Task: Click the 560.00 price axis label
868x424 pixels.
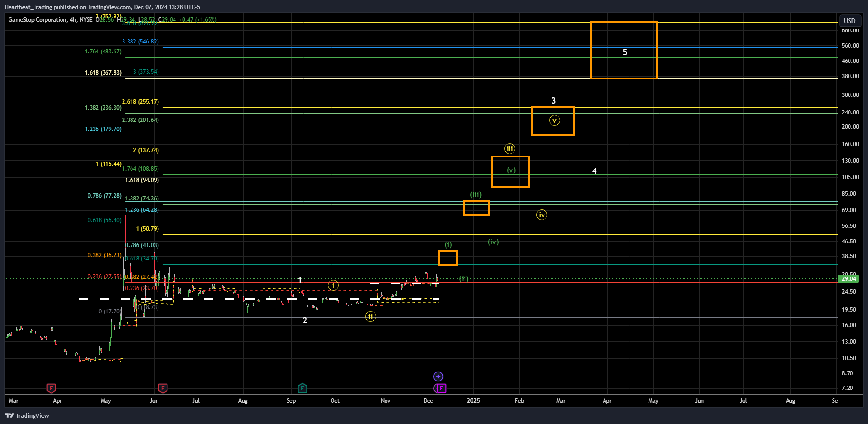Action: point(850,46)
